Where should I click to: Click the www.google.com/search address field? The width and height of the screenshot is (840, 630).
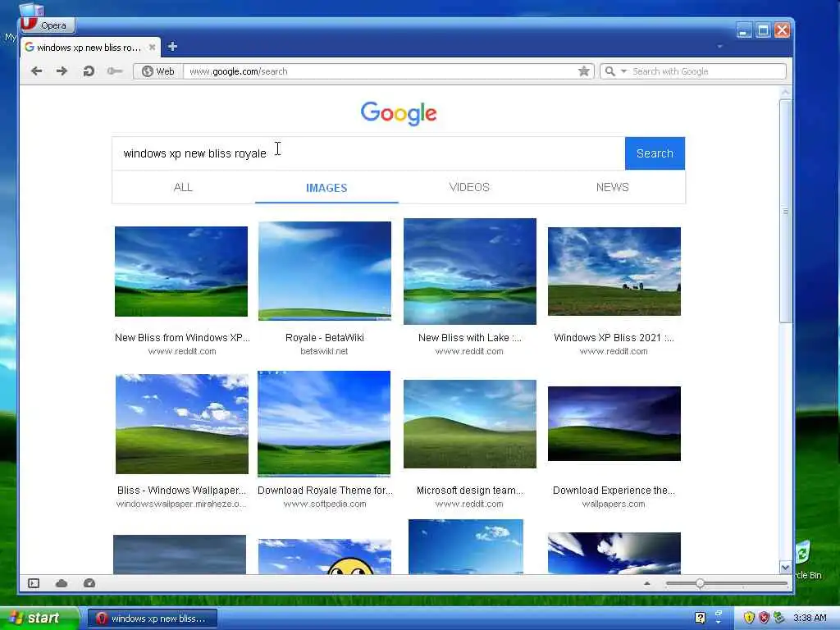[381, 71]
